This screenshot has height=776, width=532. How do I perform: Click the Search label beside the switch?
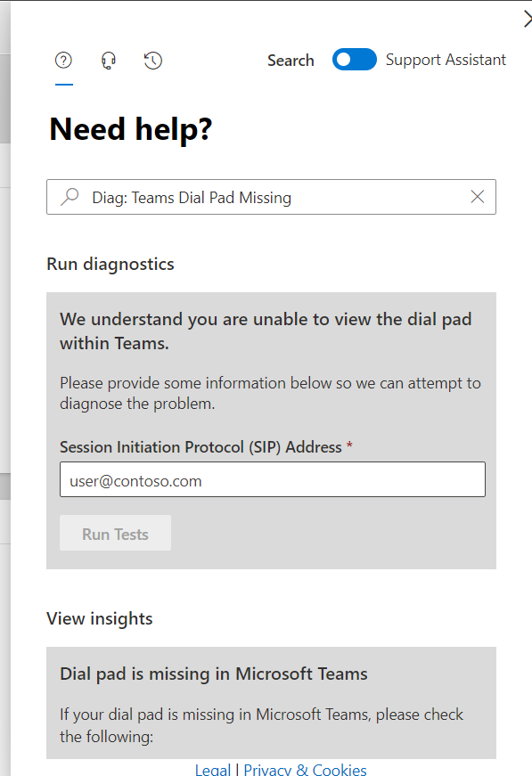click(291, 61)
